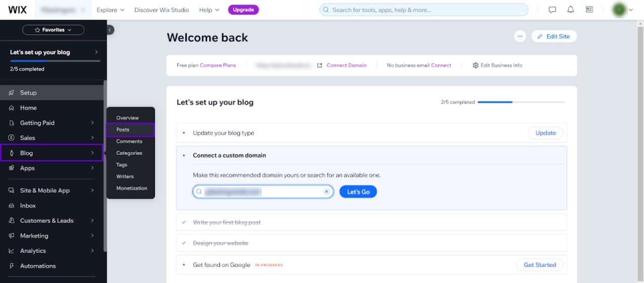The image size is (644, 283).
Task: Open the Help dropdown menu
Action: [209, 10]
